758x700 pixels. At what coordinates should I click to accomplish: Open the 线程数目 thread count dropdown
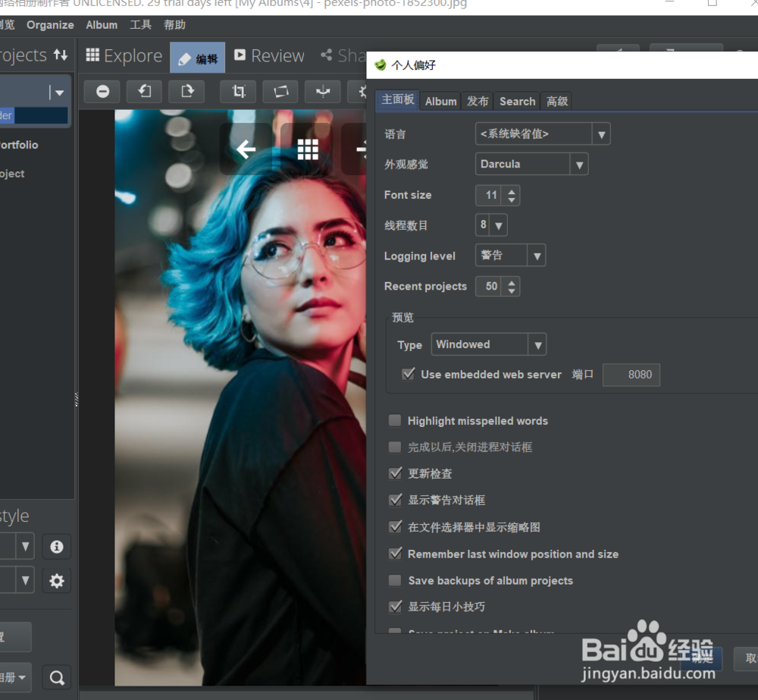(x=491, y=225)
